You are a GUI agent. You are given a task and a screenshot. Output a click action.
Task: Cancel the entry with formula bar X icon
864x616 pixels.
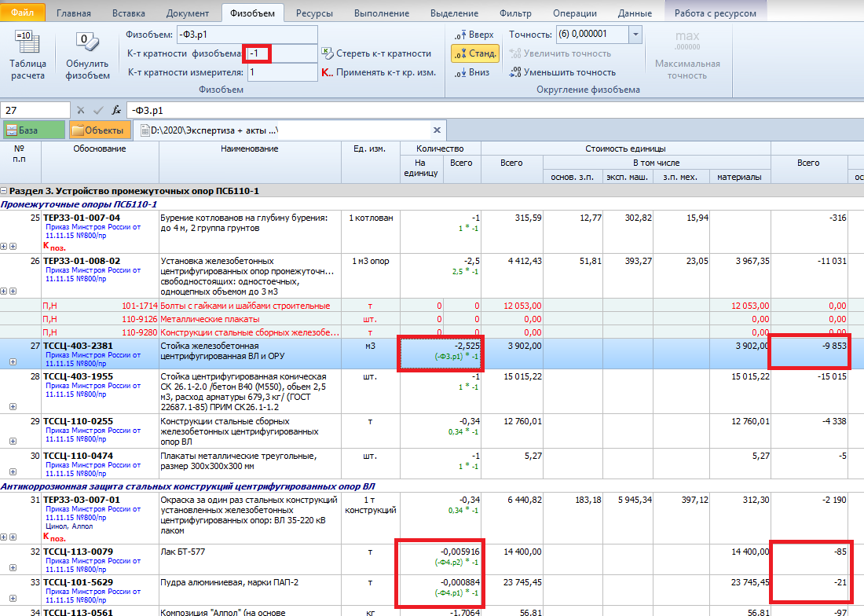tap(81, 110)
